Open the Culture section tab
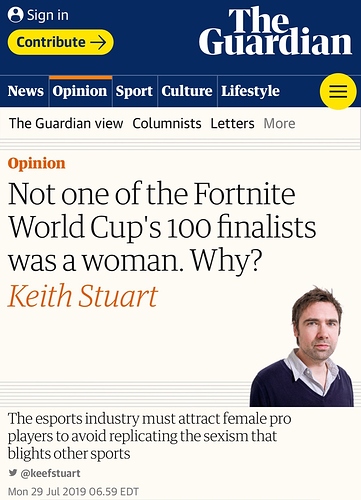Screen dimensions: 361x500 coord(187,91)
